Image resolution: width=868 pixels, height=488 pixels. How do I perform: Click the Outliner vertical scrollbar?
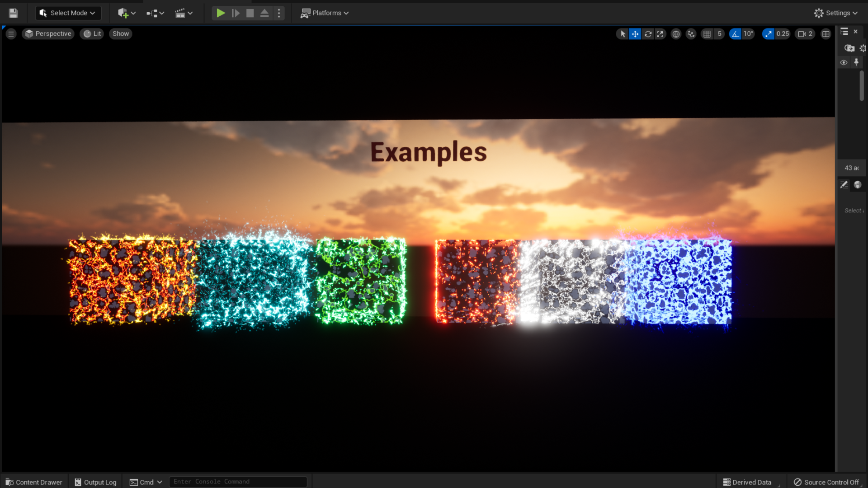click(x=862, y=86)
